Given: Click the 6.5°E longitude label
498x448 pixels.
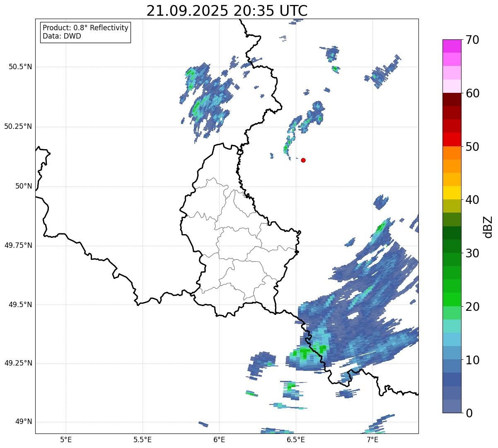Looking at the screenshot, I should [x=296, y=439].
